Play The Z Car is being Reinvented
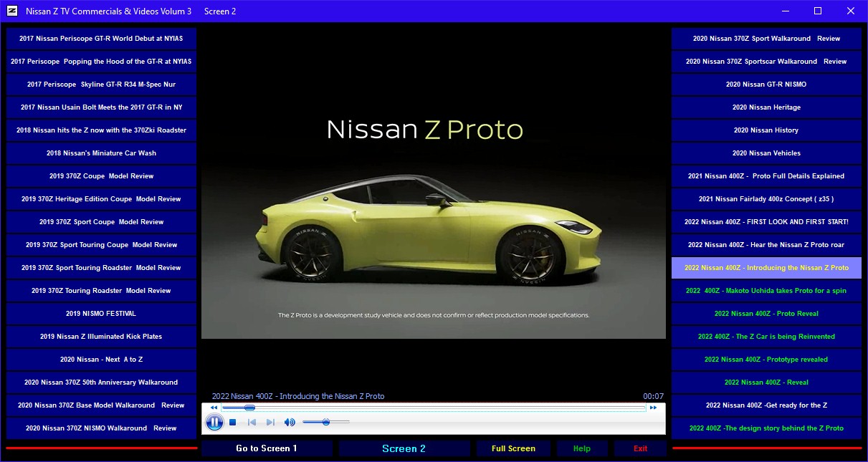868x462 pixels. (x=766, y=337)
